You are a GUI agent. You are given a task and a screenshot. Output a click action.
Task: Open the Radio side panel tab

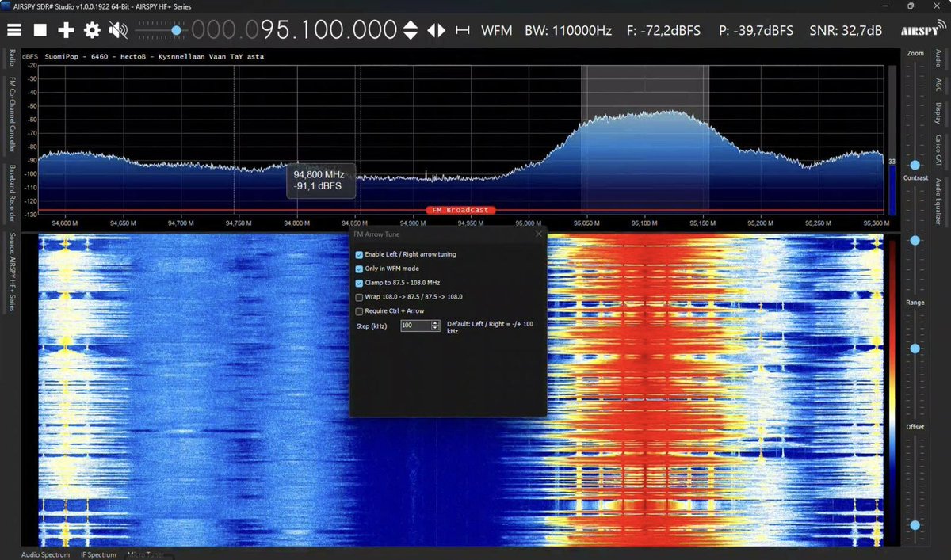[13, 59]
